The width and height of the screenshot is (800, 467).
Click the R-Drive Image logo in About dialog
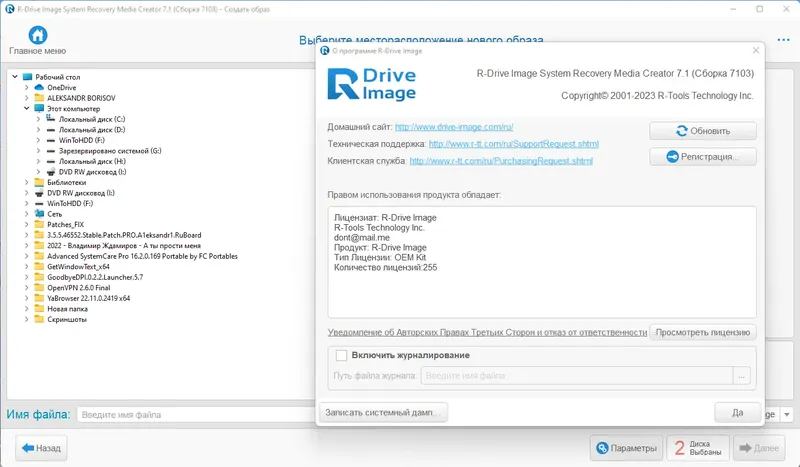(371, 84)
